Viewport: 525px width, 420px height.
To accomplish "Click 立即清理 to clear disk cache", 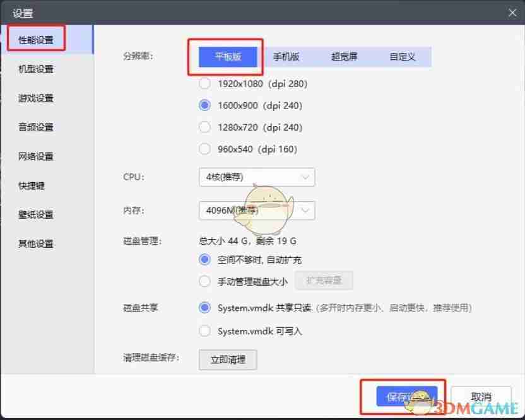I will pyautogui.click(x=227, y=359).
